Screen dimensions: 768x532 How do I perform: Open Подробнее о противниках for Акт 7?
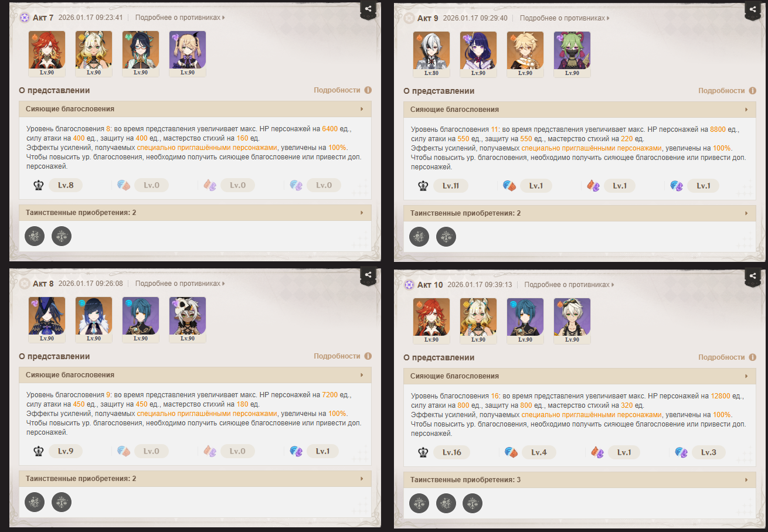click(x=180, y=18)
